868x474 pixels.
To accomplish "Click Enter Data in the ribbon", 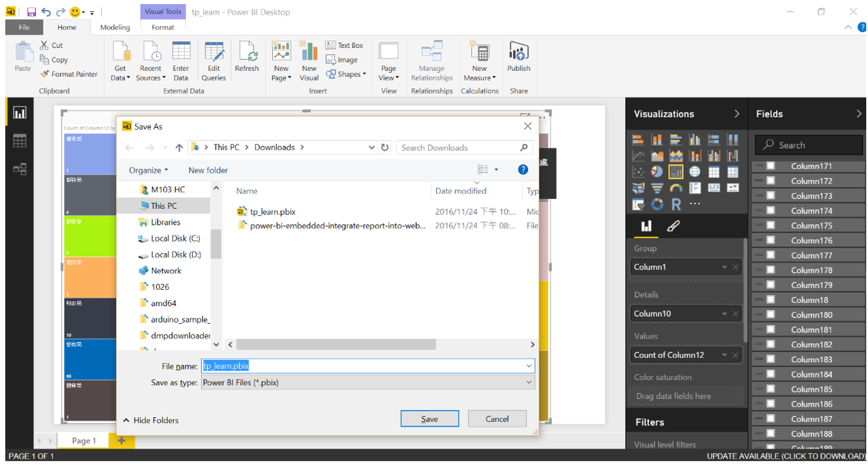I will tap(181, 61).
